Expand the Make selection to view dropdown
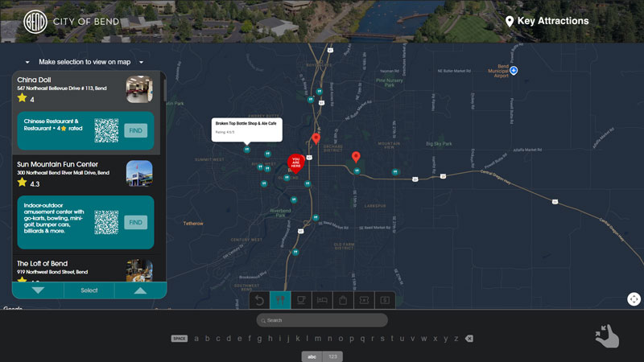This screenshot has height=362, width=644. point(85,62)
